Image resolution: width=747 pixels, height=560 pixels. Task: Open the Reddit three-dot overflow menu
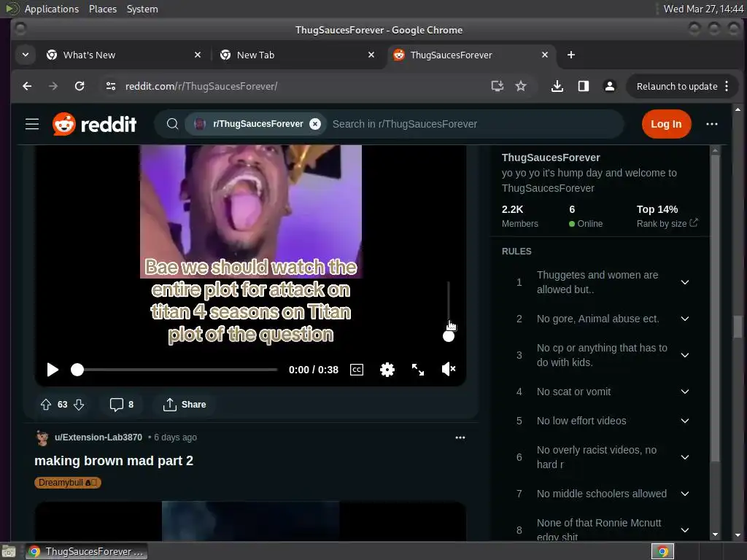(712, 124)
